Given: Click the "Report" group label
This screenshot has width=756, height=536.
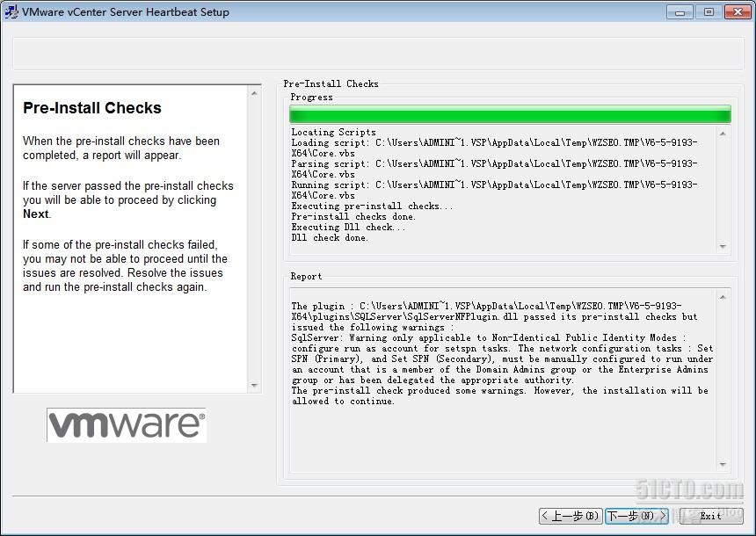Looking at the screenshot, I should coord(306,276).
